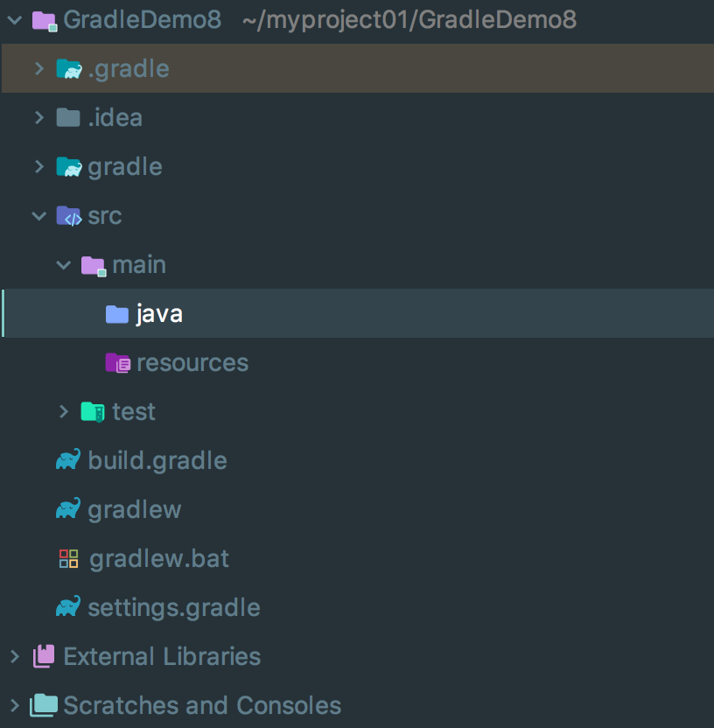
Task: Select the gradlew.bat file label
Action: click(x=159, y=558)
